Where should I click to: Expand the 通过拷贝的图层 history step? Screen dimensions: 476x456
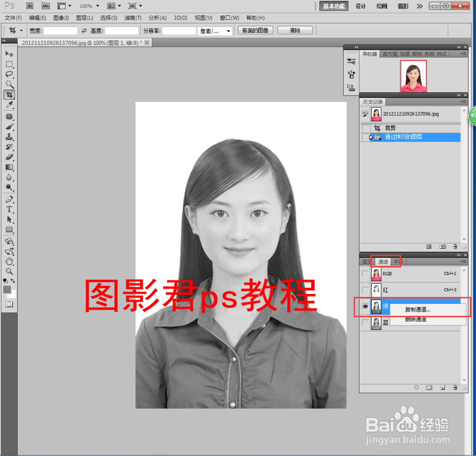coord(370,137)
